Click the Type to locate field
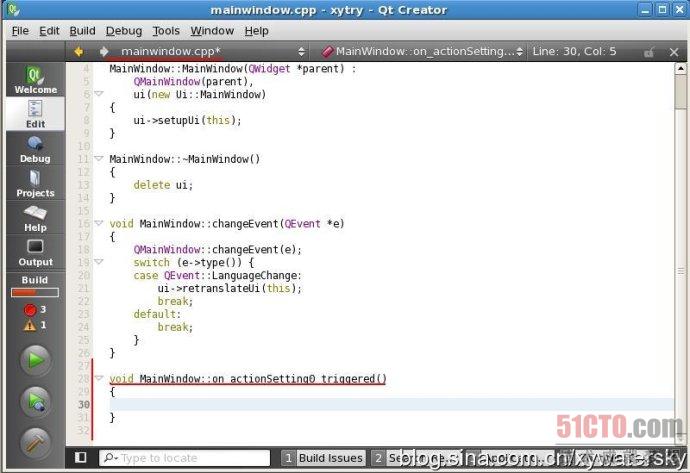This screenshot has height=473, width=690. point(185,458)
